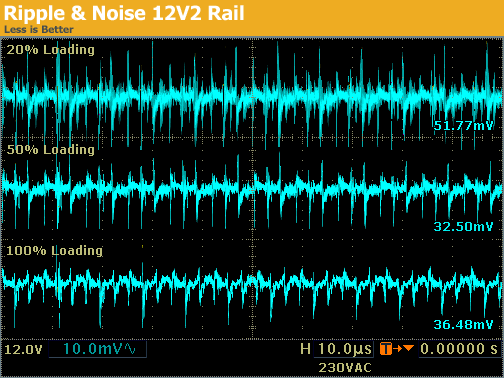Select the 20% Loading label
This screenshot has width=504, height=378.
pos(51,50)
